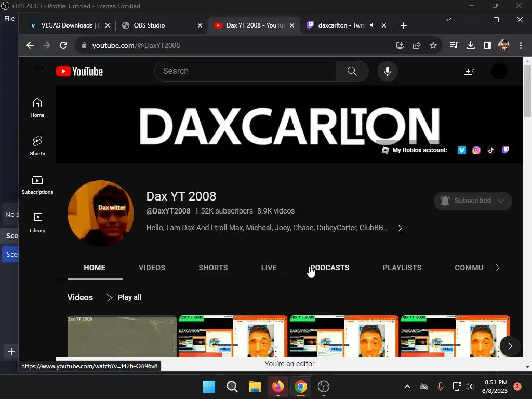Go back in the browser
The width and height of the screenshot is (532, 399).
tap(30, 45)
